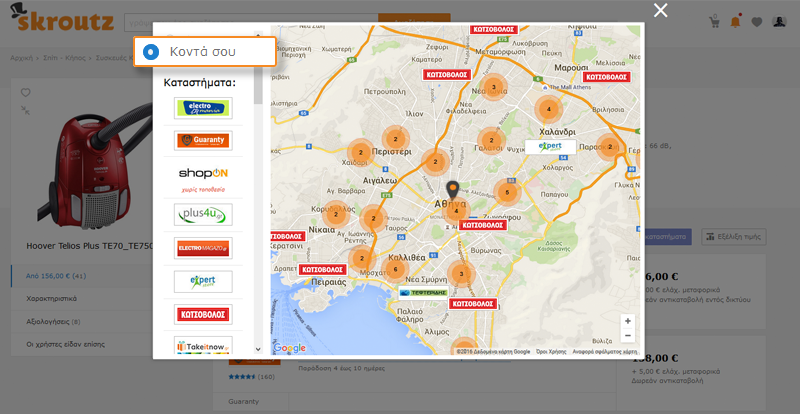Image resolution: width=800 pixels, height=414 pixels.
Task: Open the 'Αξιολογήσεις (8)' tab
Action: (82, 322)
